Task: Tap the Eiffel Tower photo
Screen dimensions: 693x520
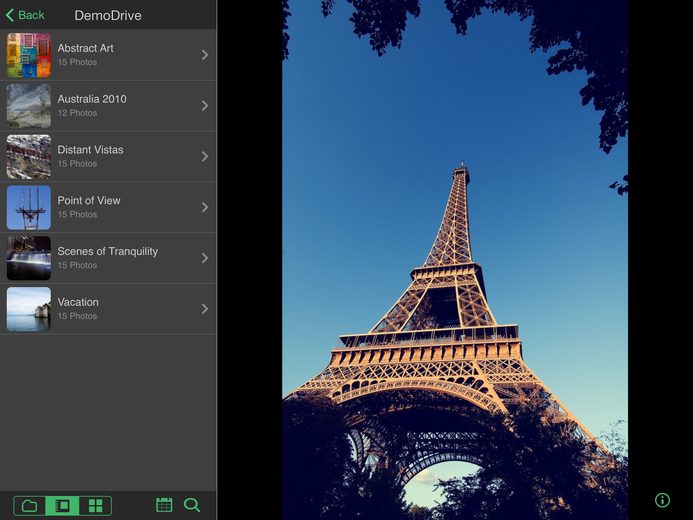Action: (x=455, y=260)
